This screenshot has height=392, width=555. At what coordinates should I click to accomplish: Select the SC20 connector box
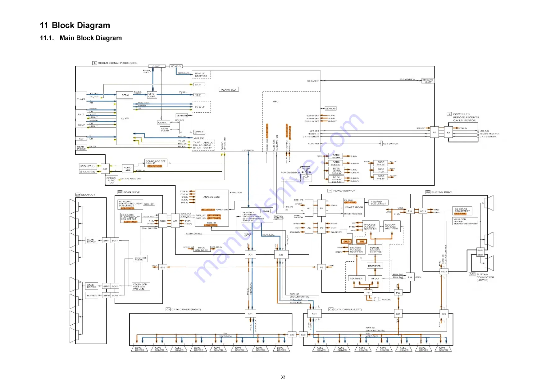click(x=163, y=221)
